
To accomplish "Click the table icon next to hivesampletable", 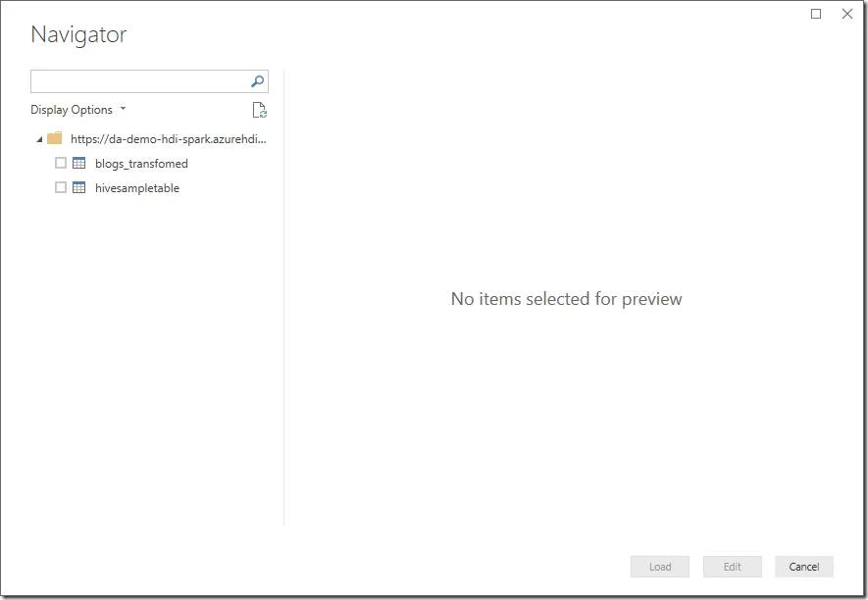I will (77, 187).
